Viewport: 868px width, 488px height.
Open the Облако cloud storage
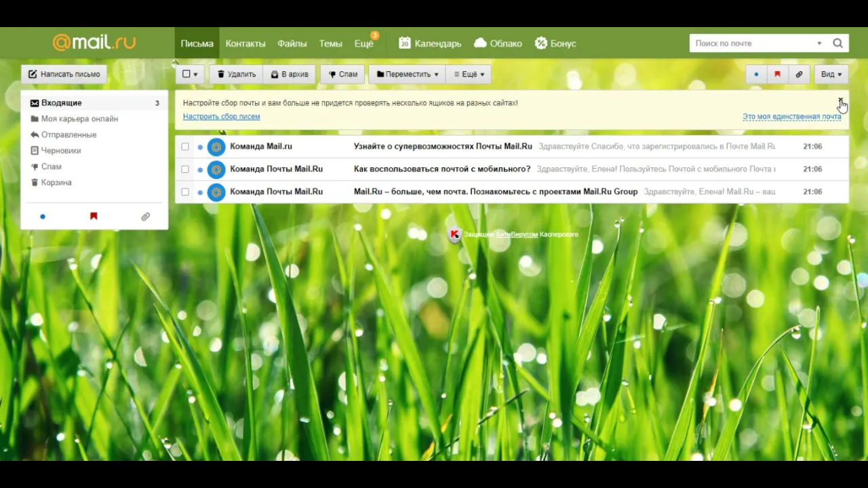pos(498,43)
